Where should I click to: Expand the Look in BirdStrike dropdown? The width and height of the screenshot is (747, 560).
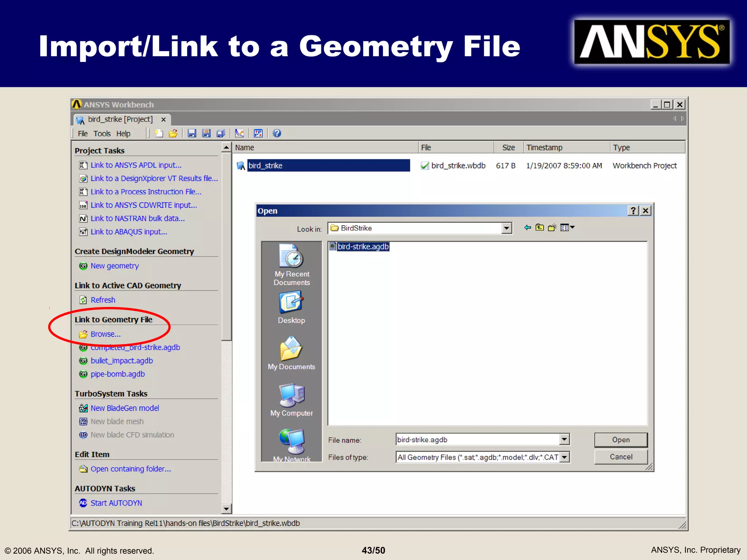coord(507,228)
